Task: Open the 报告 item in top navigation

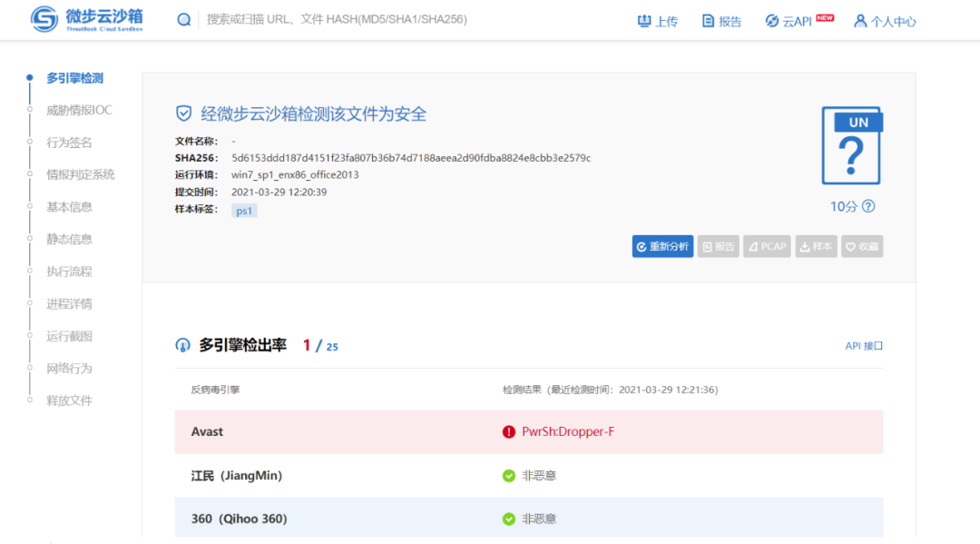Action: coord(722,21)
